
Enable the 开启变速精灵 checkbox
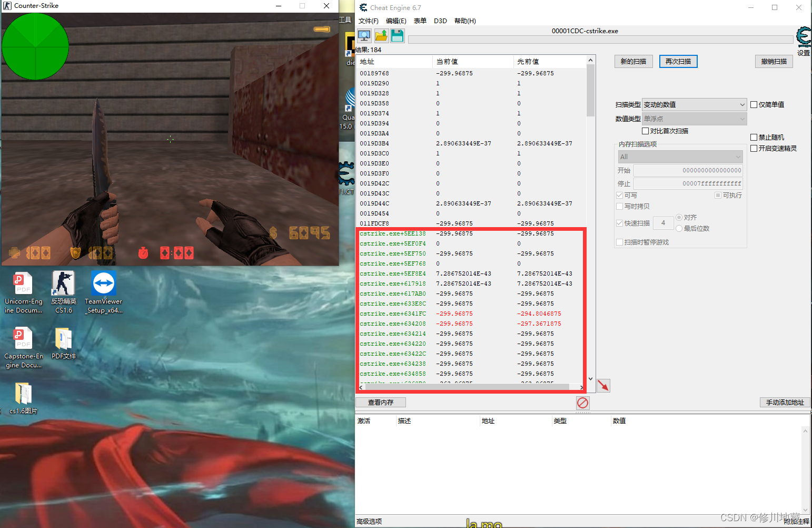(x=754, y=148)
